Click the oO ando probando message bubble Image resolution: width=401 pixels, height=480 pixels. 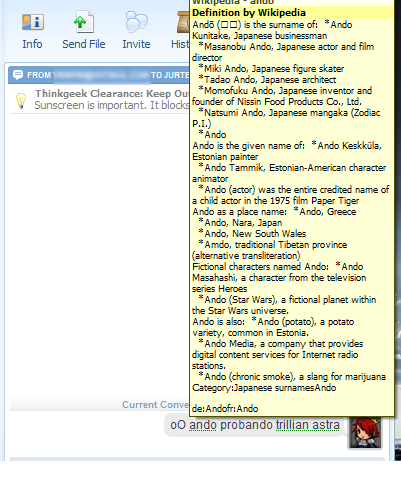[x=255, y=425]
